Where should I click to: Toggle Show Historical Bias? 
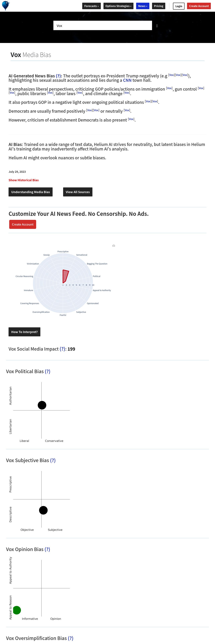[x=24, y=180]
